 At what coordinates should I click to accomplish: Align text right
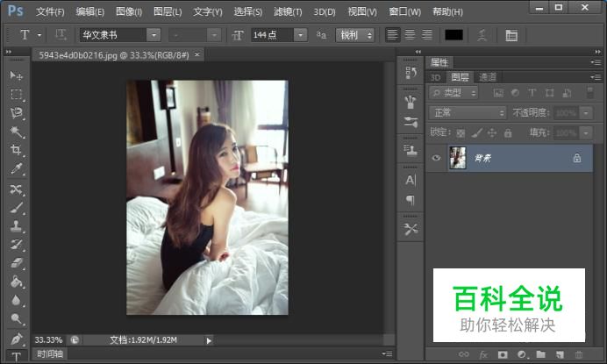pos(427,35)
